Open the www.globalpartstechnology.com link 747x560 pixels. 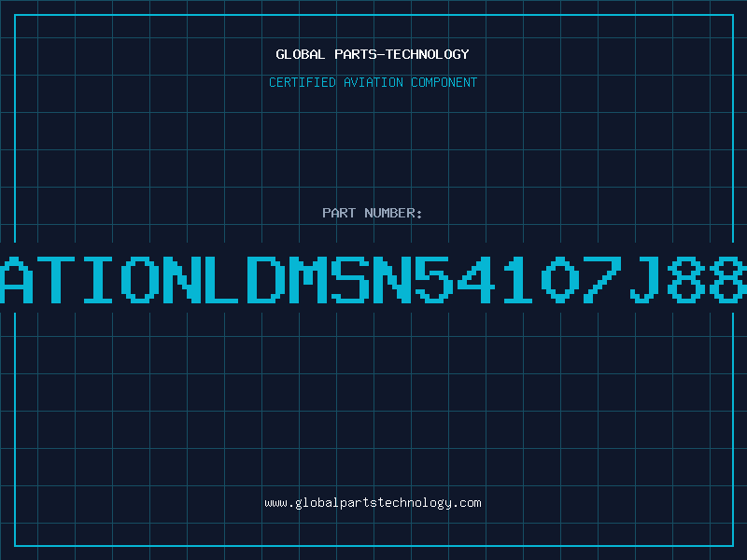click(x=373, y=503)
